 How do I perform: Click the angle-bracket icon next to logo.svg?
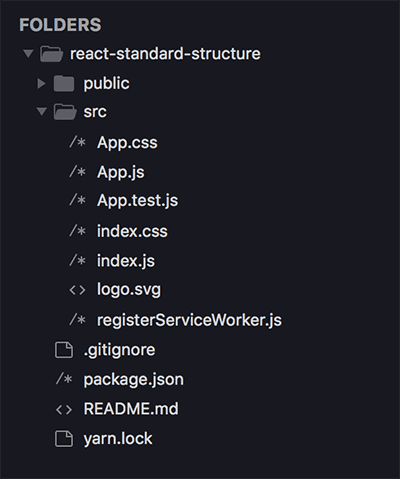click(77, 290)
